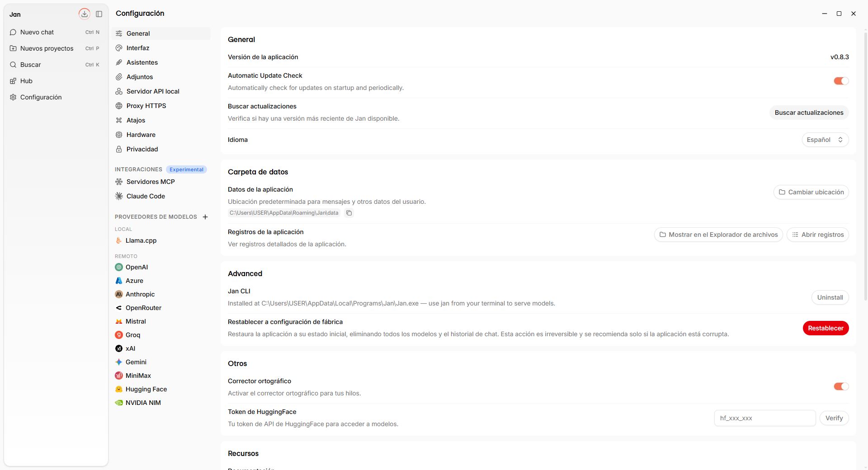Click the OpenAI logo icon
Viewport: 868px width, 470px height.
point(119,267)
